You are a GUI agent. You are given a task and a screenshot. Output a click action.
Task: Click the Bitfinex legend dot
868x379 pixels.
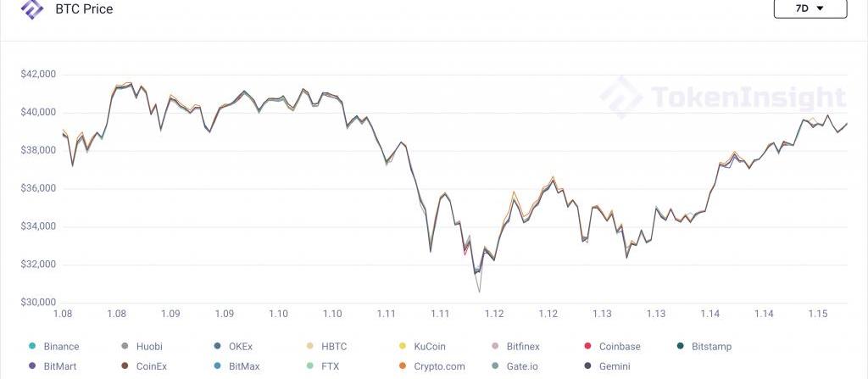[x=495, y=346]
